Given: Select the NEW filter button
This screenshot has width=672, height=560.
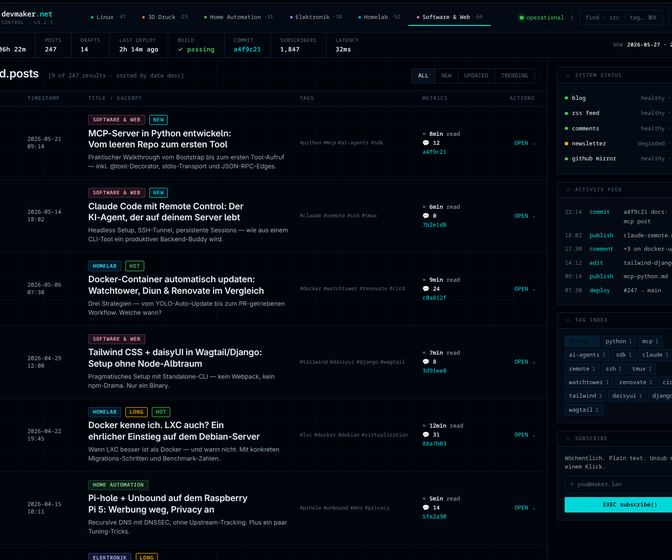Looking at the screenshot, I should (x=446, y=75).
